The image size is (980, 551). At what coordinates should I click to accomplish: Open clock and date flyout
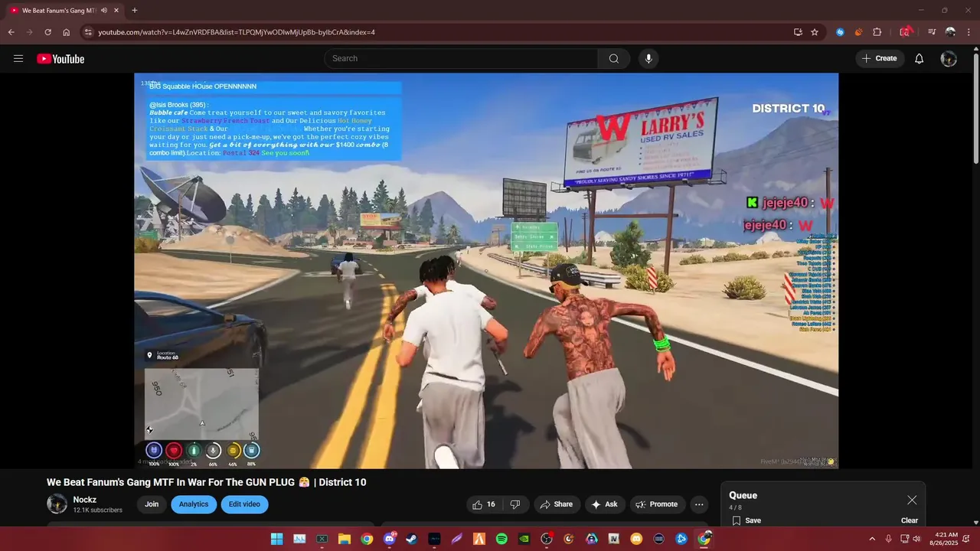[943, 539]
